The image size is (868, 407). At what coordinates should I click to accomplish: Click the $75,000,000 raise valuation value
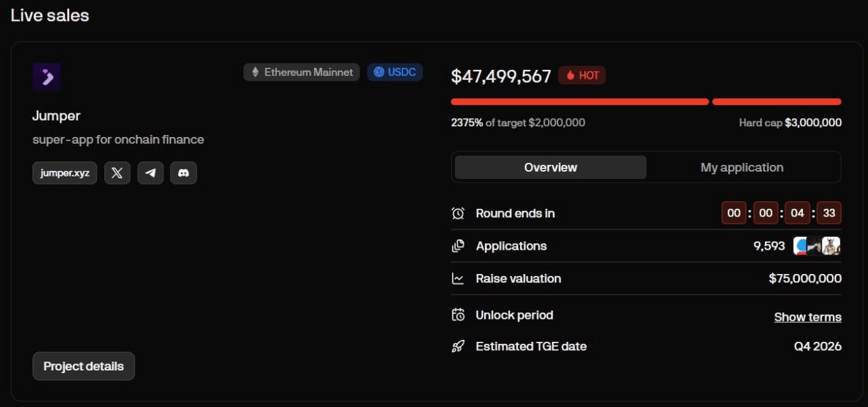(805, 278)
